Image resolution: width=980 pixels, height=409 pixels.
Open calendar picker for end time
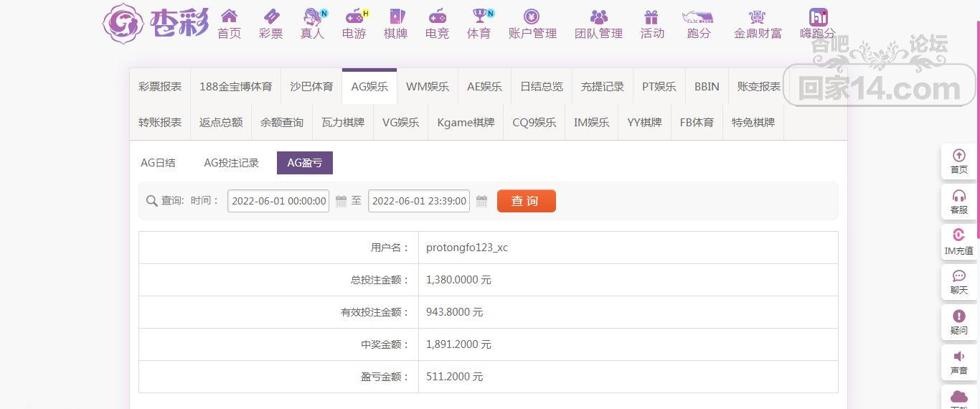tap(482, 202)
